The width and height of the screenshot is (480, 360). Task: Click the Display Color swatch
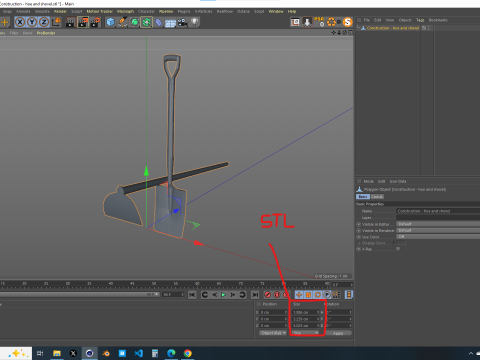point(401,243)
